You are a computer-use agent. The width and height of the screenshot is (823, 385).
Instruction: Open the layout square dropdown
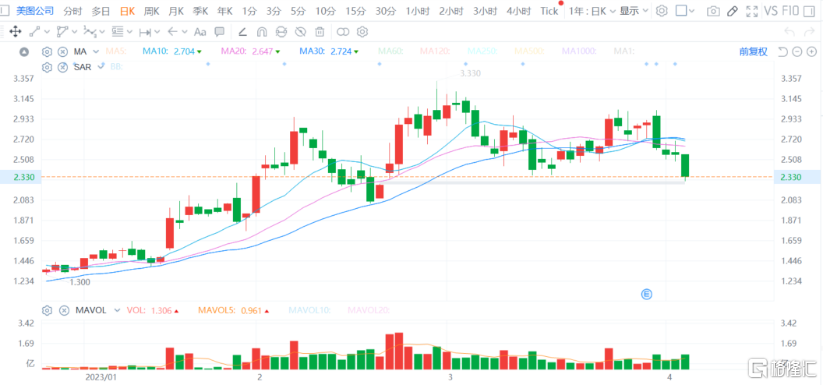(x=685, y=10)
